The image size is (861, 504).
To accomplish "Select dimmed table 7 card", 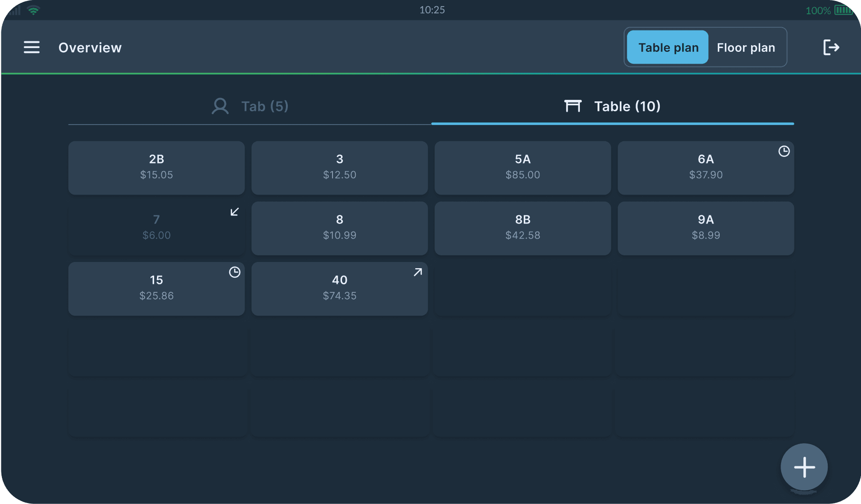I will (157, 228).
